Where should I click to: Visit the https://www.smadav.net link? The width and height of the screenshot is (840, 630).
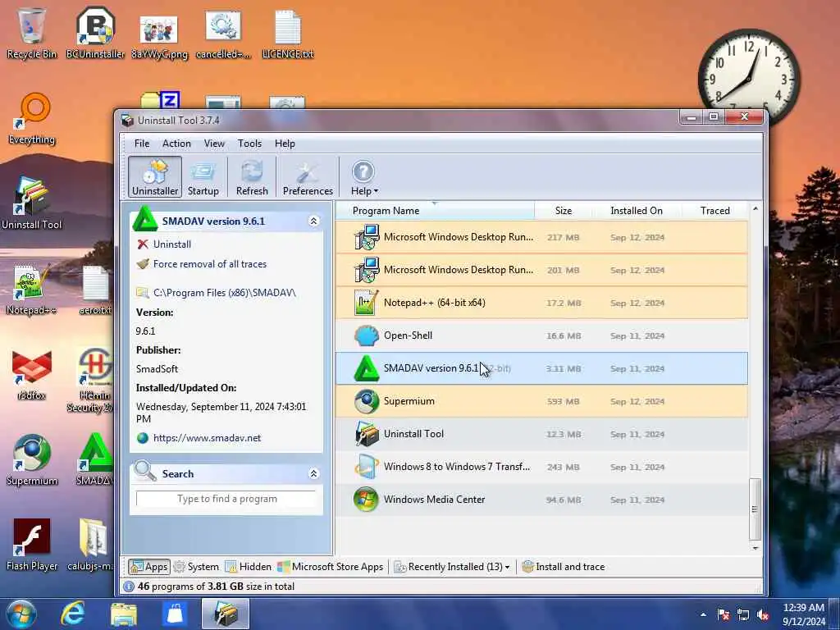tap(207, 438)
